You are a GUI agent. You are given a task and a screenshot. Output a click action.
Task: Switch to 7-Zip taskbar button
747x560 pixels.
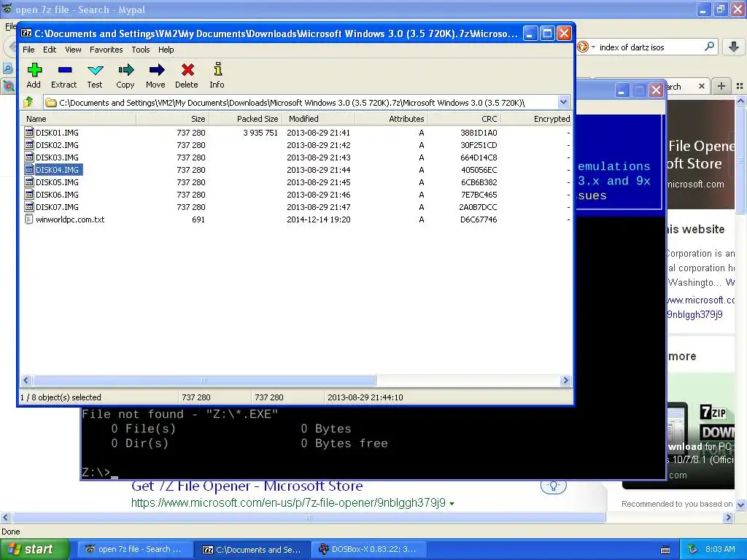tap(252, 549)
